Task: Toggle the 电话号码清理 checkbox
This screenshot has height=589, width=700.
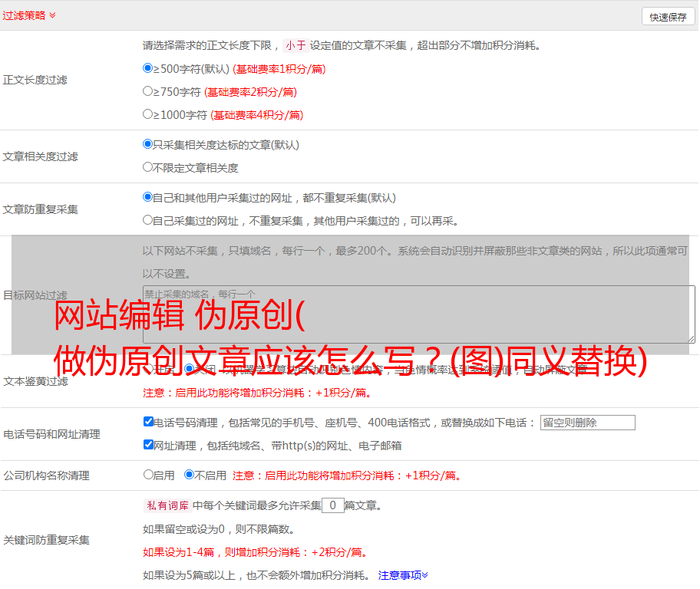Action: pos(148,422)
